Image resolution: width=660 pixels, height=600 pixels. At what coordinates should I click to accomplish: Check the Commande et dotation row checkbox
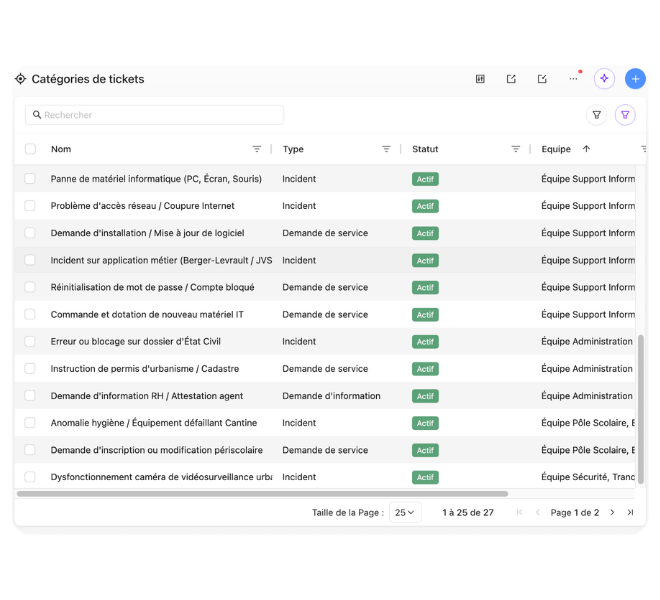click(30, 314)
